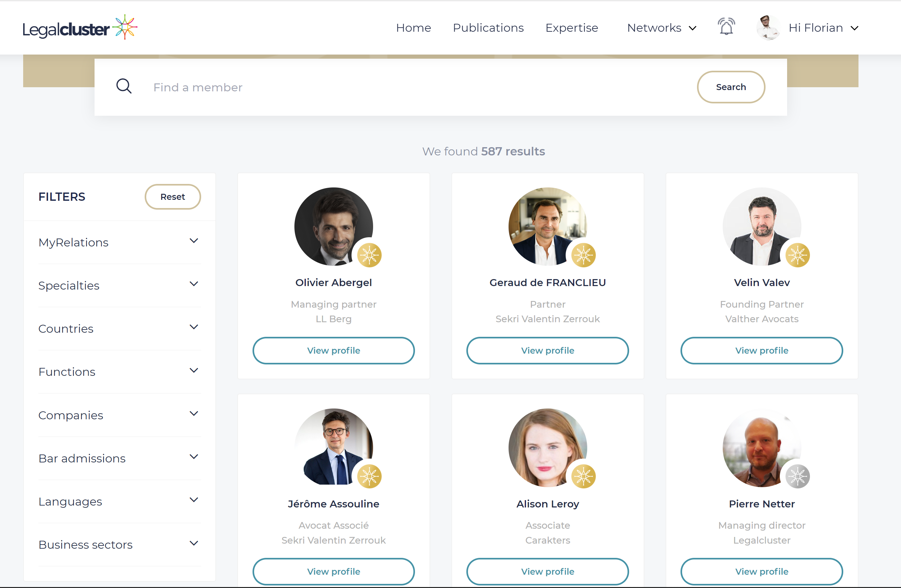Click Valther Avocats company text
The width and height of the screenshot is (901, 588).
[762, 319]
